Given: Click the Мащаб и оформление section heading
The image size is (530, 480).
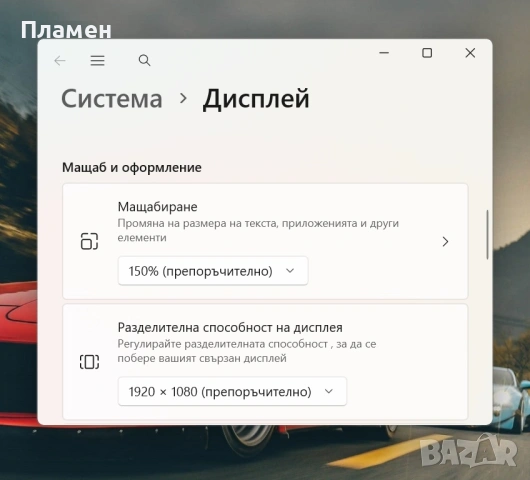Looking at the screenshot, I should tap(132, 168).
